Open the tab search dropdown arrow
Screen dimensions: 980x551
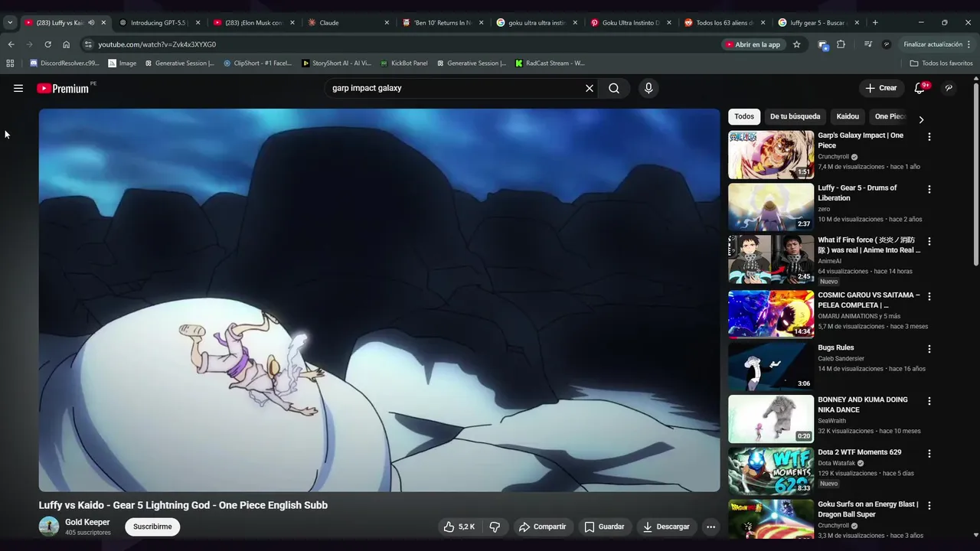tap(10, 23)
